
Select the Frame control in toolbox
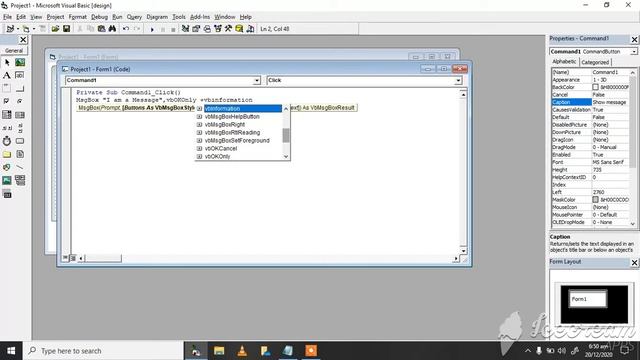tap(7, 89)
